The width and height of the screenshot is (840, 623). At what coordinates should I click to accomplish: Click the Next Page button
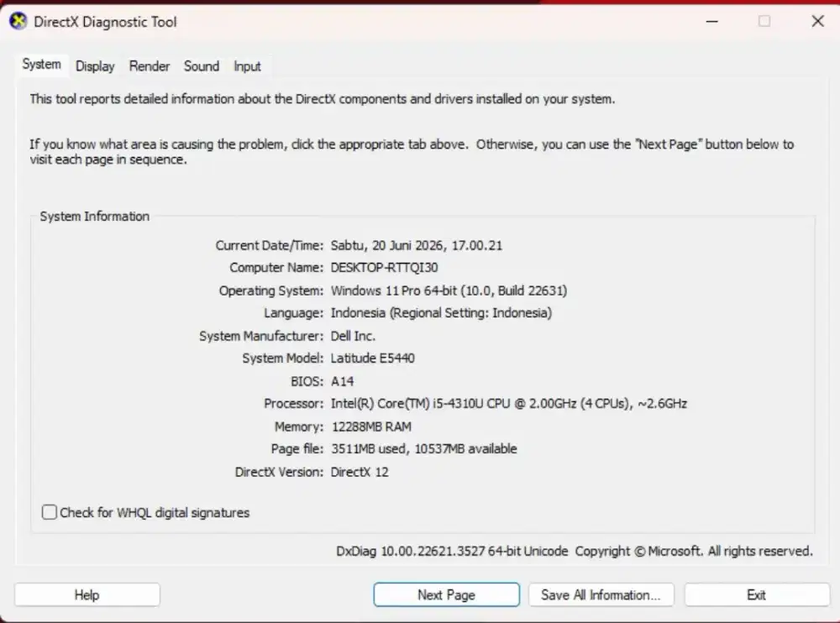pyautogui.click(x=446, y=594)
